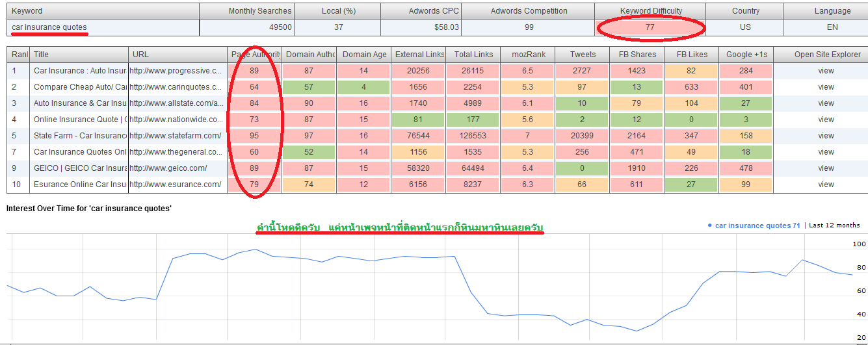Select the tweets value 20399
The width and height of the screenshot is (868, 345).
coord(583,136)
